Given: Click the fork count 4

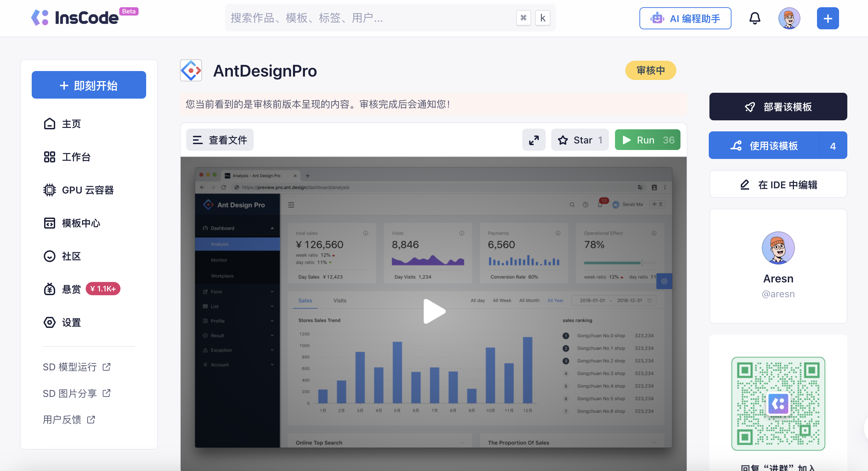Looking at the screenshot, I should pyautogui.click(x=833, y=146).
